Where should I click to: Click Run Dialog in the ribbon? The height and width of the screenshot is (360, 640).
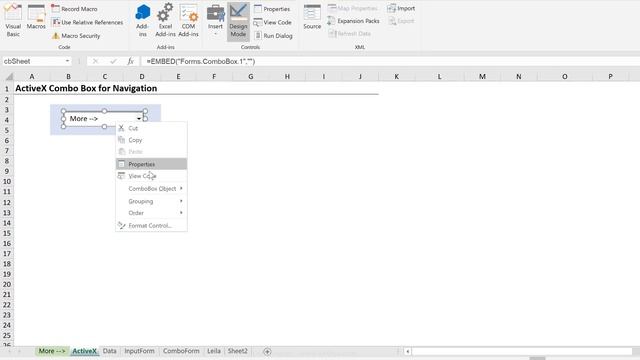click(273, 36)
